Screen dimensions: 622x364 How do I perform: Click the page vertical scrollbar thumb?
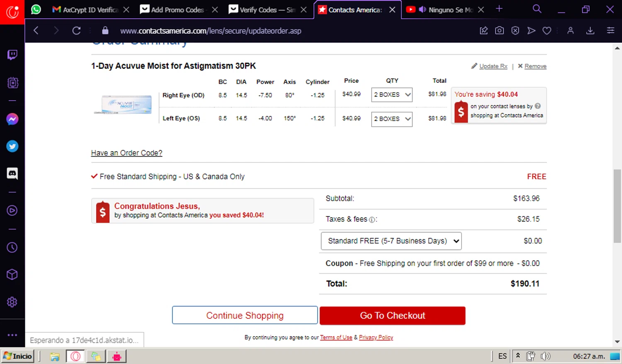617,206
